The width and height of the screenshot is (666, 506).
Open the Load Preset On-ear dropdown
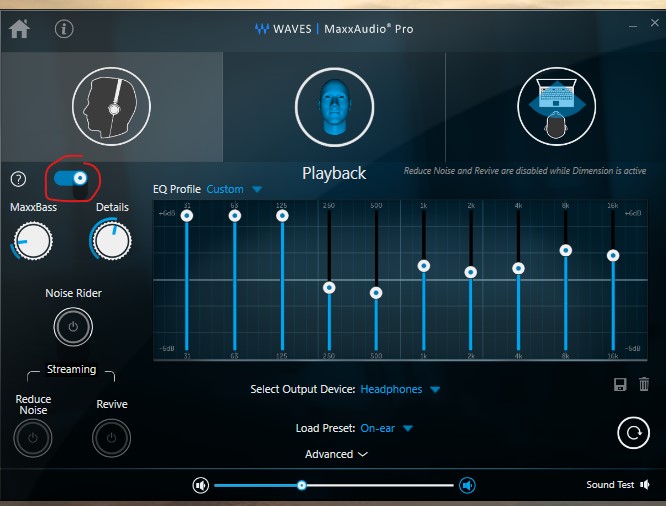pos(378,428)
